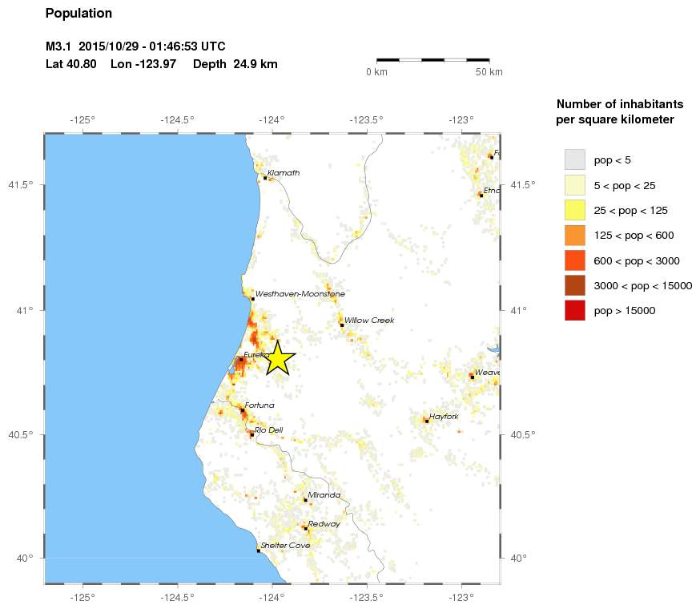Screen dimensions: 700x609
Task: Click the 'Population' map title
Action: point(78,14)
